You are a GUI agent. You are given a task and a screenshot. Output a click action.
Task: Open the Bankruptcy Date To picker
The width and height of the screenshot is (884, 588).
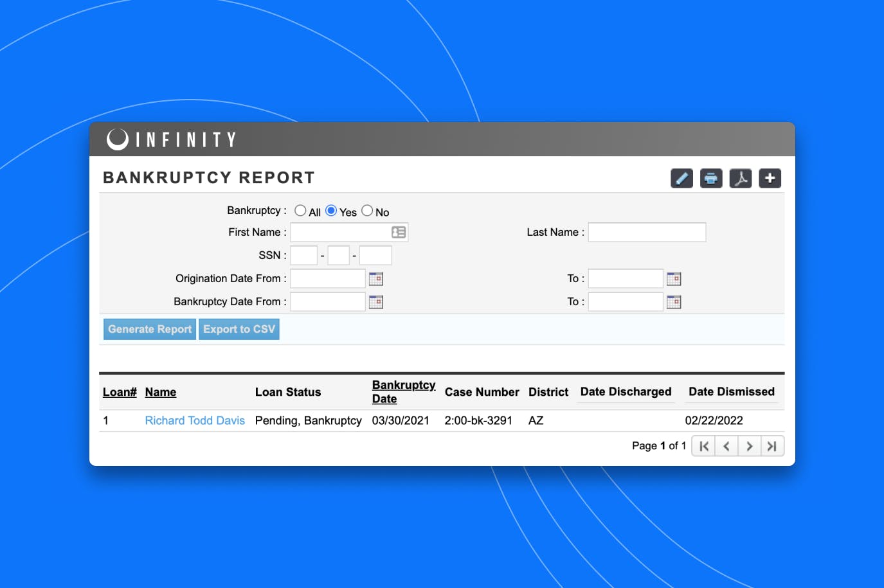click(x=674, y=301)
